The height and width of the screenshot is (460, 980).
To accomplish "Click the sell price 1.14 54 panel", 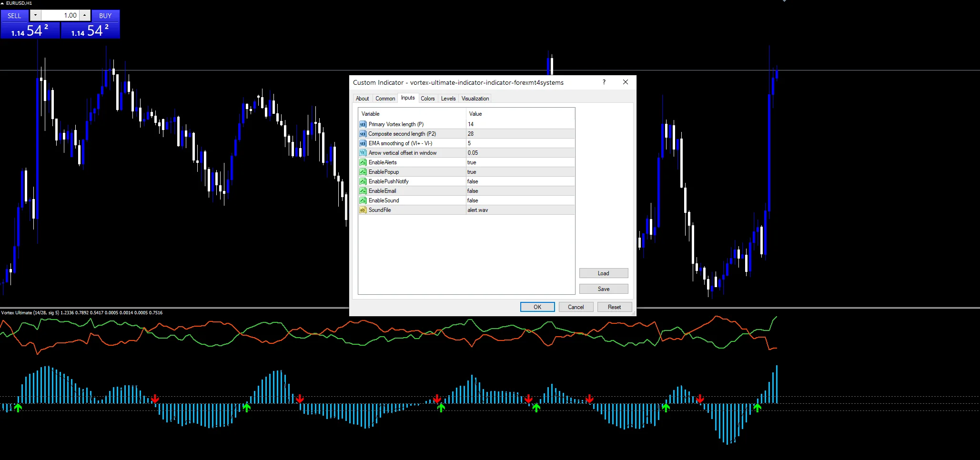I will [x=30, y=30].
